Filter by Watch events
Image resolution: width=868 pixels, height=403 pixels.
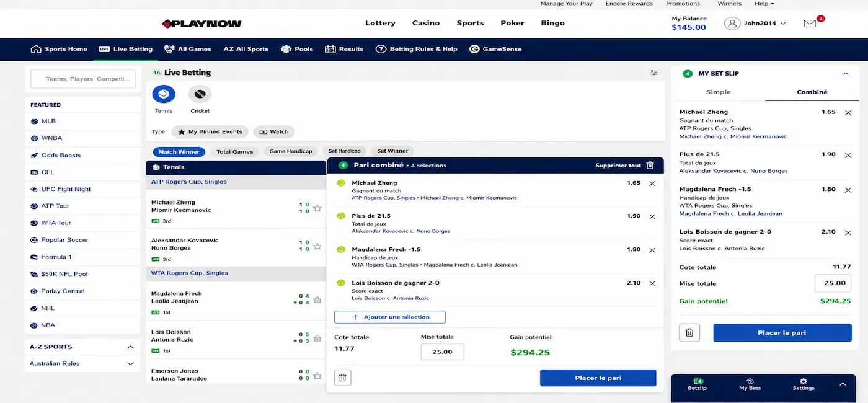point(274,131)
